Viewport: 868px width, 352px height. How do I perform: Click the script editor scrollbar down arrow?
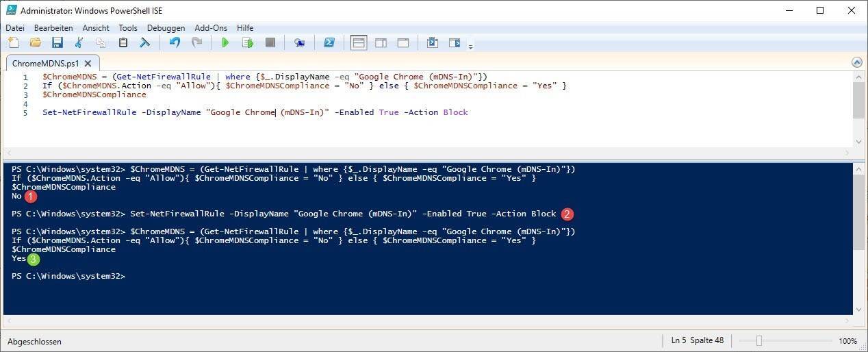tap(858, 142)
